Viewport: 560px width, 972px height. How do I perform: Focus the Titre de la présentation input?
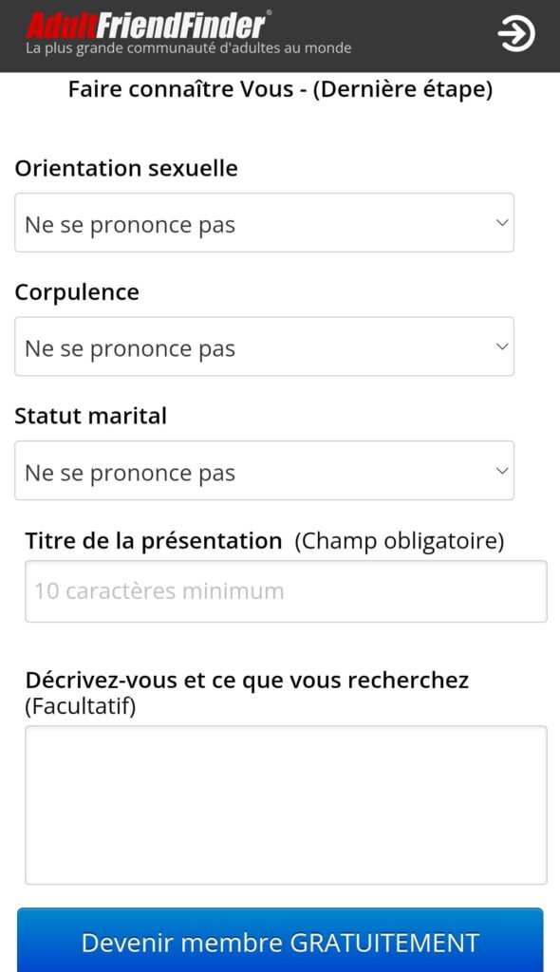pos(286,591)
